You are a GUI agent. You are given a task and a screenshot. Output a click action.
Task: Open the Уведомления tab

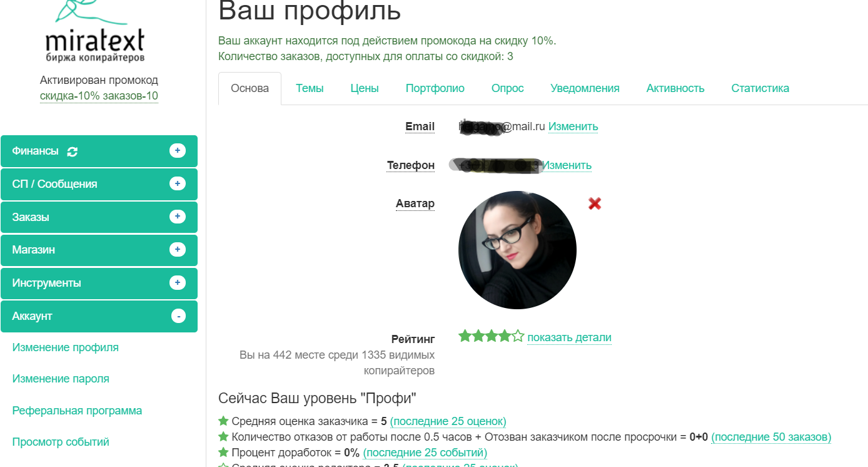pyautogui.click(x=585, y=88)
